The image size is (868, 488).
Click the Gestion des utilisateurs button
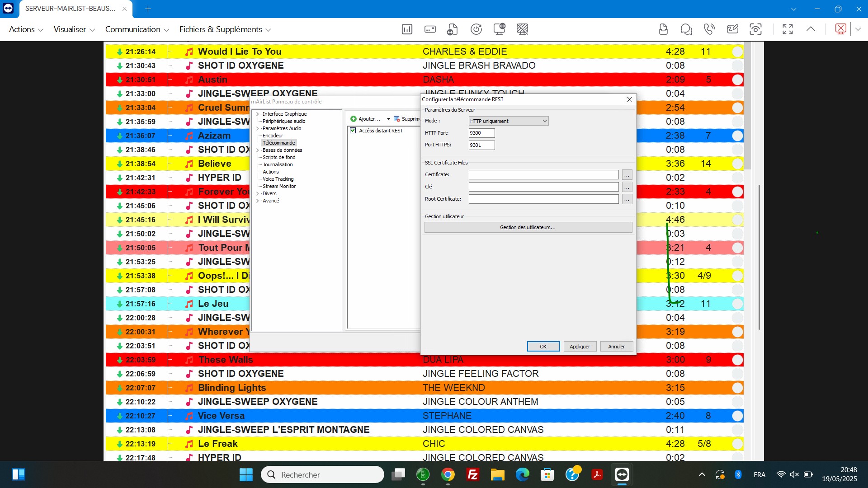(x=528, y=227)
